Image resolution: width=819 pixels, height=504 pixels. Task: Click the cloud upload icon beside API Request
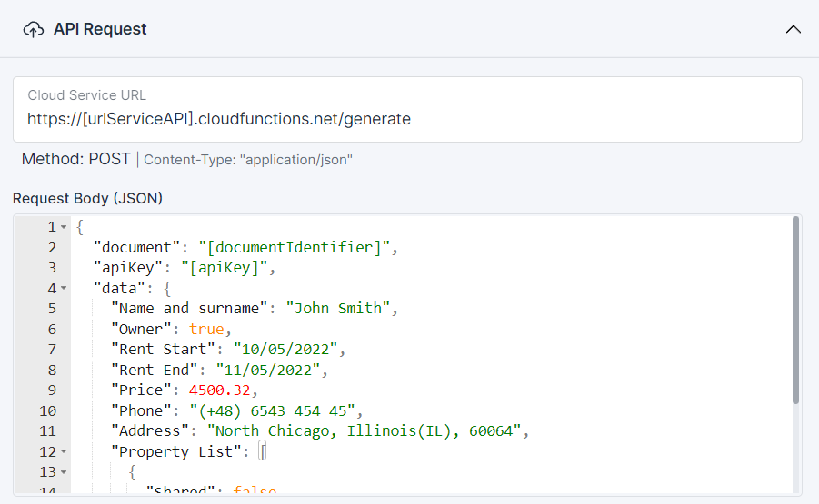pos(33,29)
